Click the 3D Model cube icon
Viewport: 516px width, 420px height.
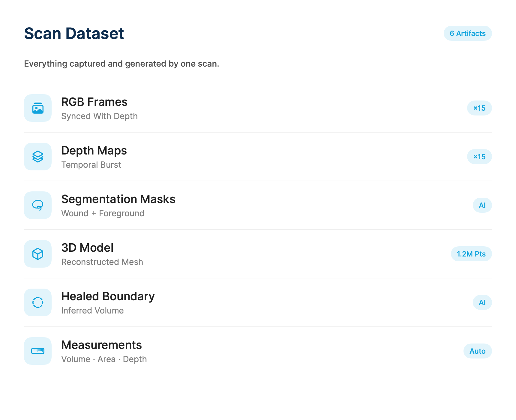(x=38, y=254)
